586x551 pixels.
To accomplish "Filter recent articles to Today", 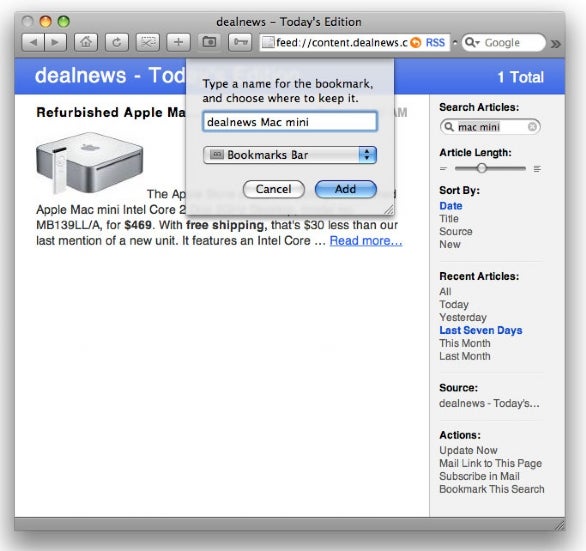I will (454, 304).
